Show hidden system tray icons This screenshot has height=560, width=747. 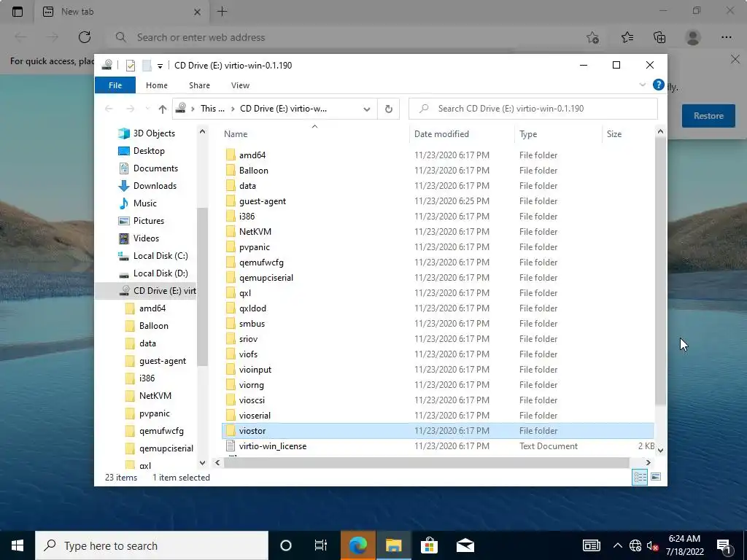pos(617,545)
